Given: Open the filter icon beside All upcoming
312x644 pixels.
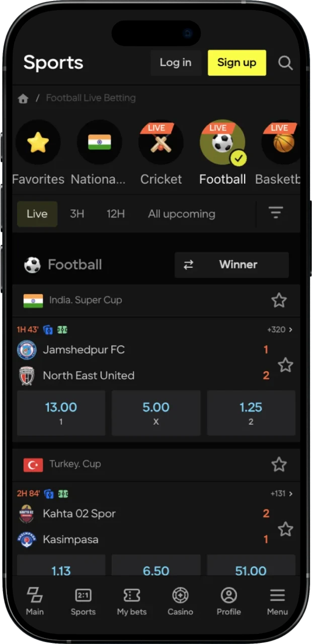Looking at the screenshot, I should [276, 213].
